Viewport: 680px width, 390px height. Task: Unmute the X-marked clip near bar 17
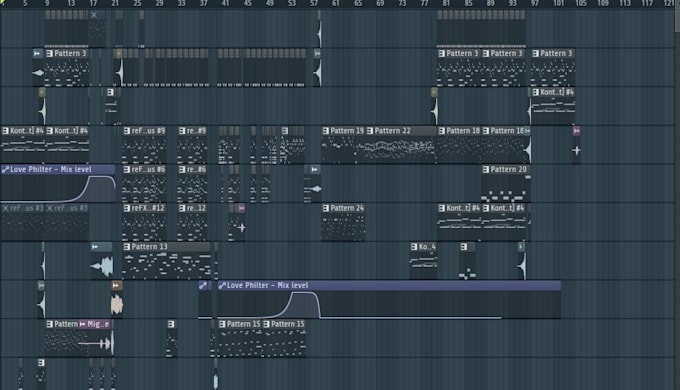pos(94,15)
